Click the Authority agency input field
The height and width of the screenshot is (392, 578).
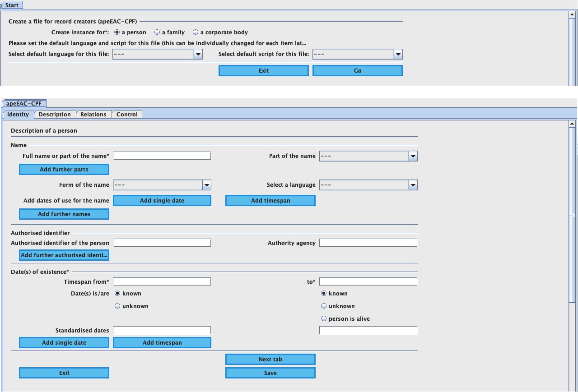tap(368, 243)
